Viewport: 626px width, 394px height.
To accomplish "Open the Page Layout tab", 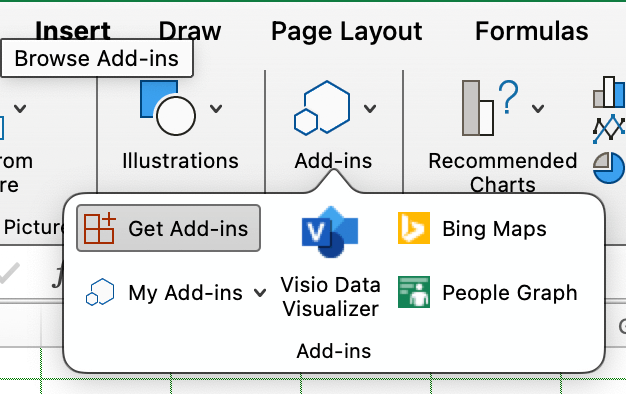I will 347,31.
